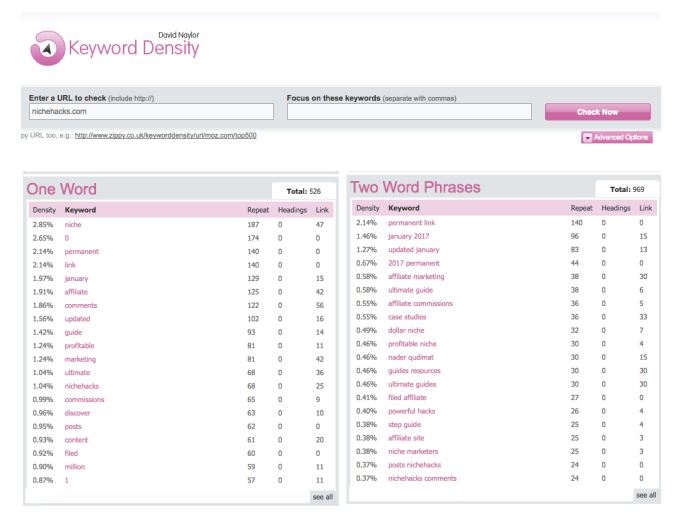The image size is (673, 520).
Task: Expand Advanced Options
Action: [x=617, y=137]
